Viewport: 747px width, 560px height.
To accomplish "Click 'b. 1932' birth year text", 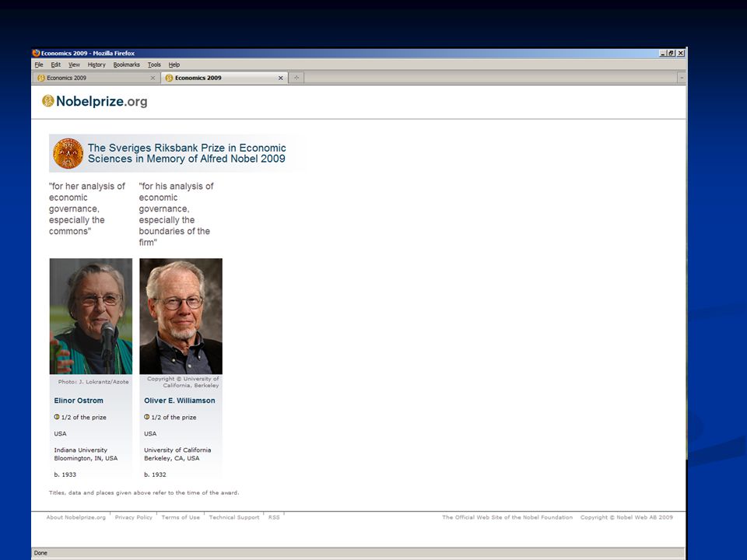I will [x=155, y=474].
